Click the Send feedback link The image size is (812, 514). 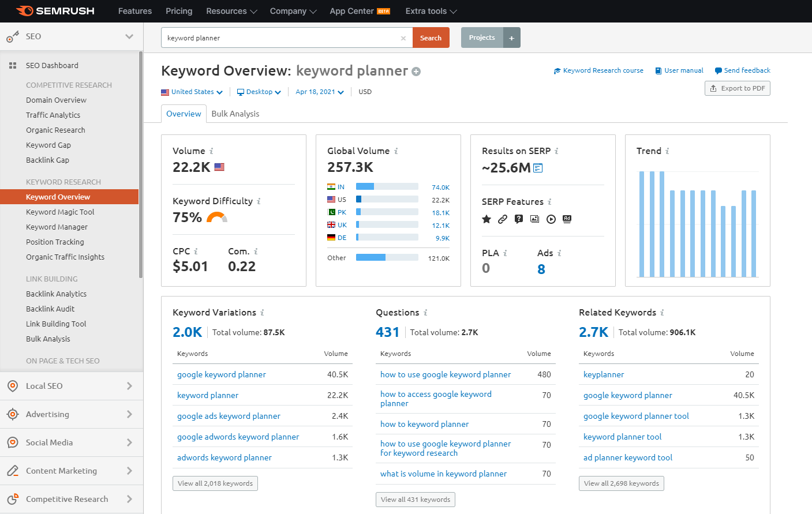pos(743,70)
